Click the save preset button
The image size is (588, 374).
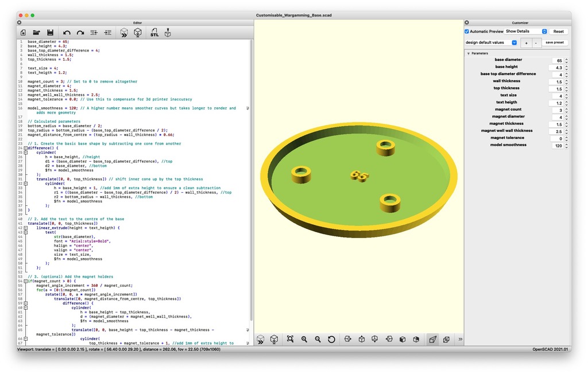(x=555, y=42)
